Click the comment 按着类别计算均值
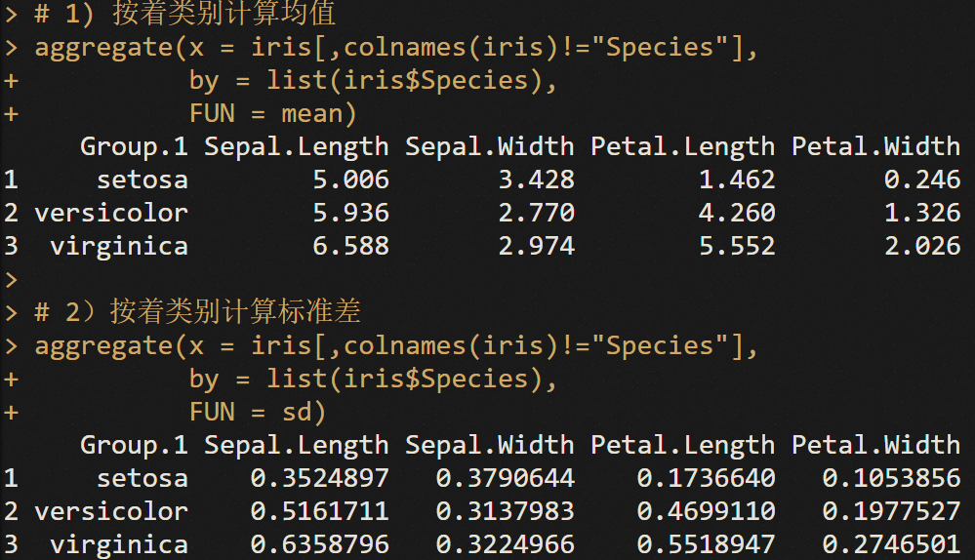 point(223,13)
